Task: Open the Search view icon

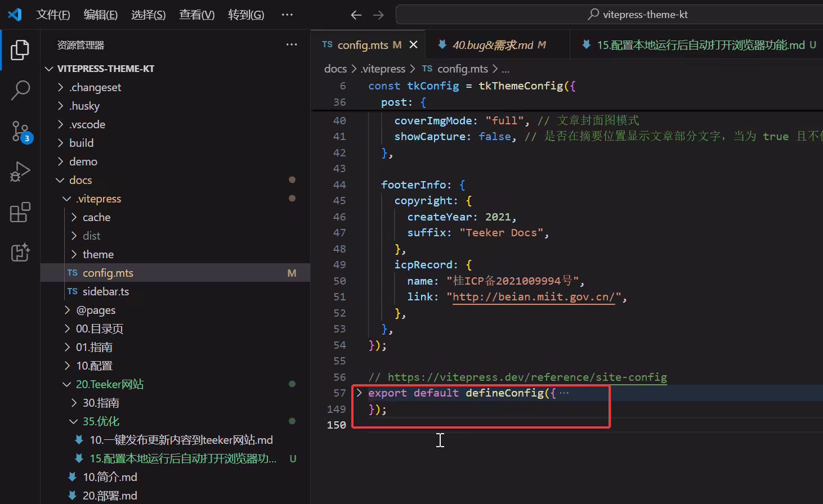Action: click(20, 90)
